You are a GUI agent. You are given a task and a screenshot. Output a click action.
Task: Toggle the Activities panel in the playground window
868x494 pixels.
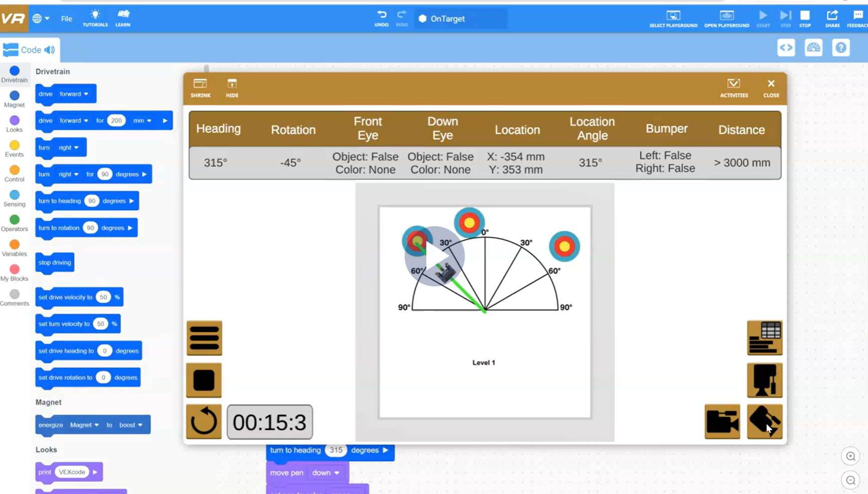tap(734, 84)
